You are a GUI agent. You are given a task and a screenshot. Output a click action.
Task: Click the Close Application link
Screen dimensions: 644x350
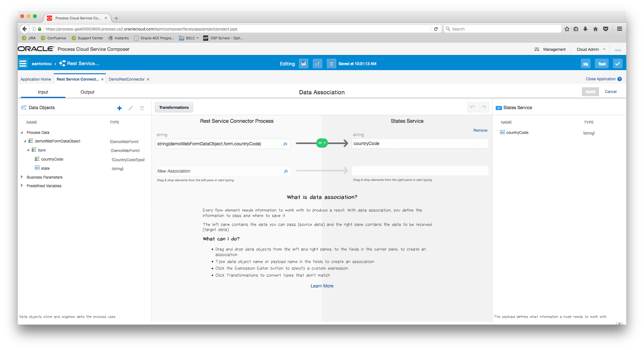601,79
